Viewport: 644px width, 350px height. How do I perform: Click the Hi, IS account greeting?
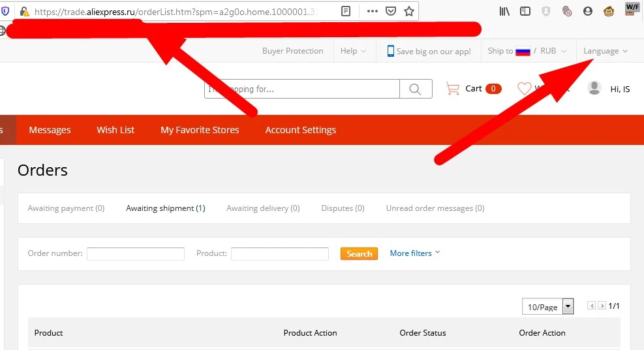[x=620, y=89]
